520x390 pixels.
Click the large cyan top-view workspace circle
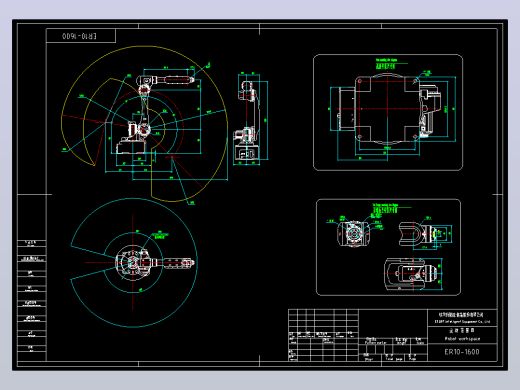[133, 263]
